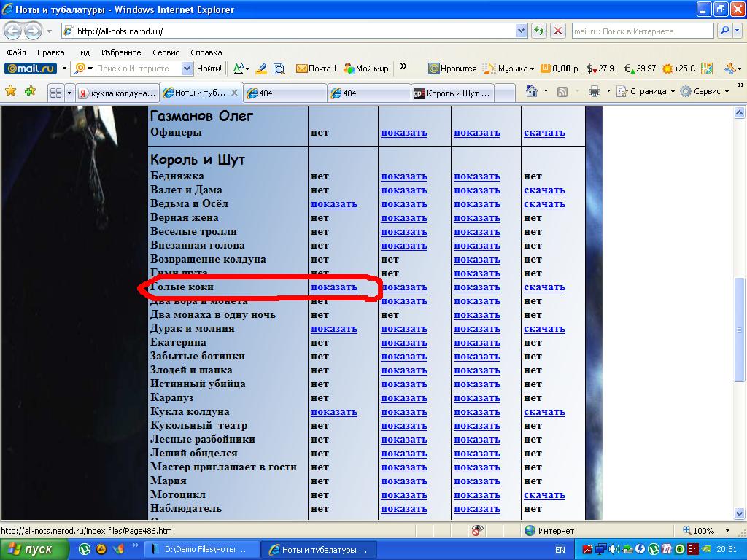This screenshot has width=747, height=560.
Task: Click the volume speaker icon in system tray
Action: [x=614, y=550]
